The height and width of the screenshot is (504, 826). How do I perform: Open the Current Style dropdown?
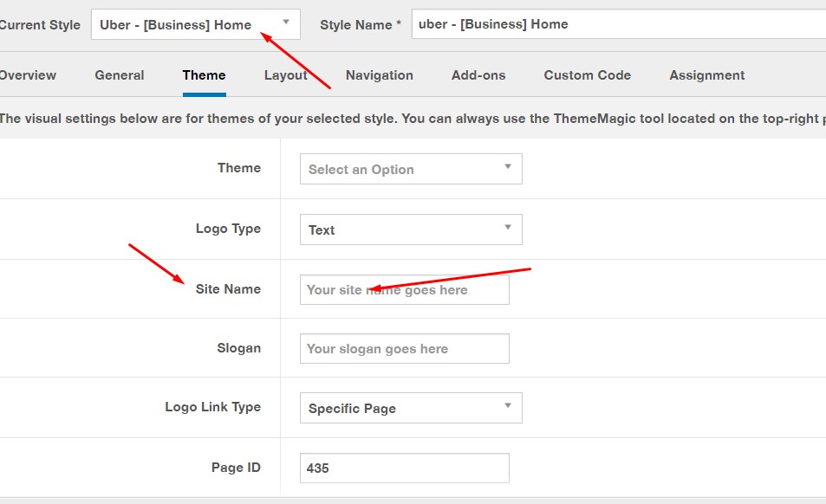click(195, 24)
